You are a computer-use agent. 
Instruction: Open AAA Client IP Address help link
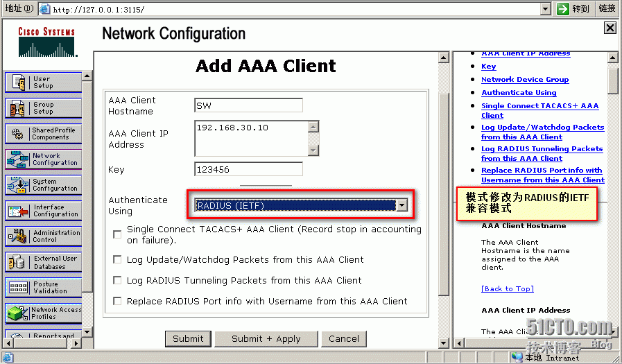click(x=526, y=53)
